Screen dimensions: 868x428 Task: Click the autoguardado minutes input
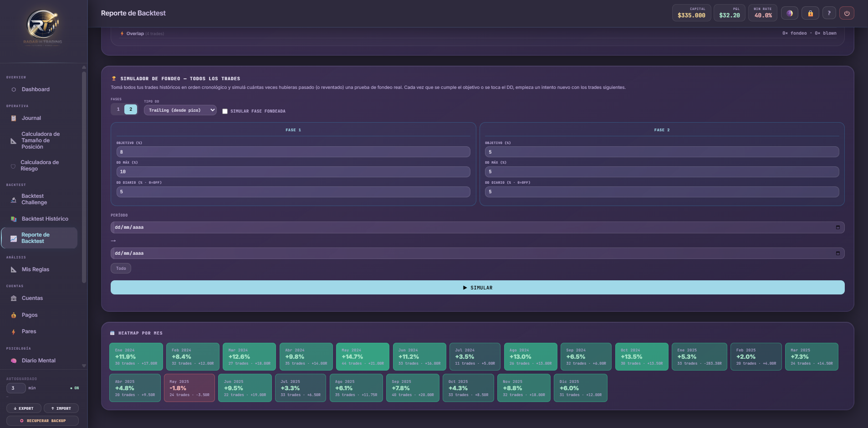[16, 388]
